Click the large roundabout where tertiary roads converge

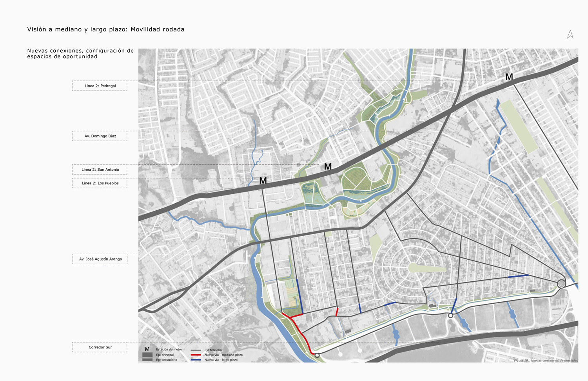(561, 284)
